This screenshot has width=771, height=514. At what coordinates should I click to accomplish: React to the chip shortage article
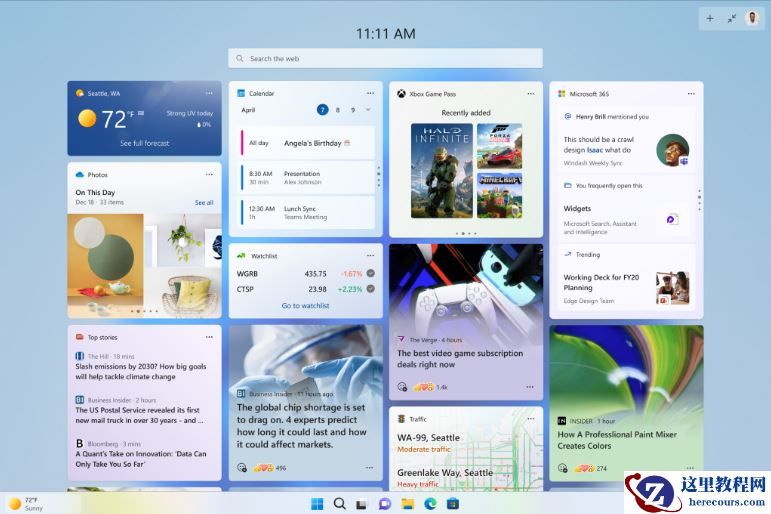click(242, 468)
